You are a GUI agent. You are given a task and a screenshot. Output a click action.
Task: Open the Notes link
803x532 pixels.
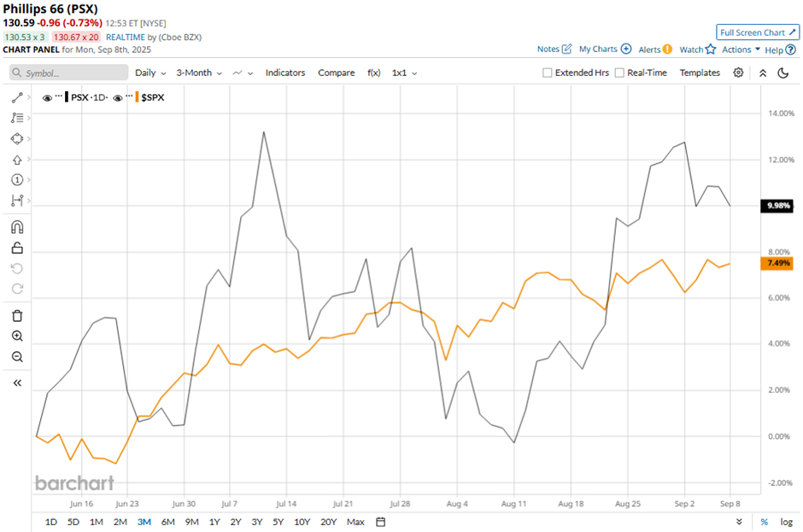548,49
